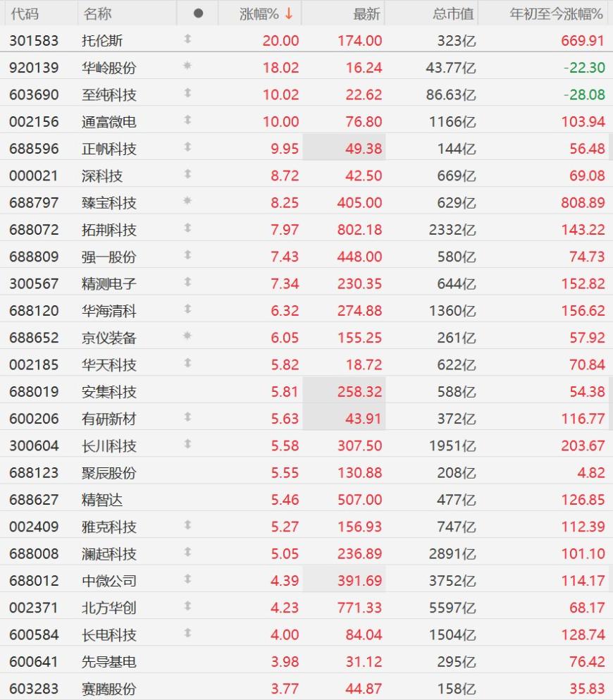Screen dimensions: 613x700
Task: Click the dot column header icon
Action: [199, 13]
